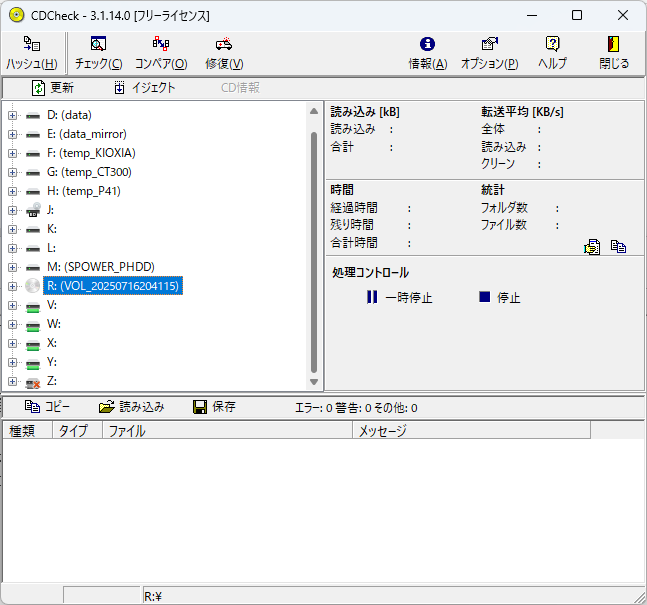Expand the D: (data) drive node
Image resolution: width=647 pixels, height=605 pixels.
pyautogui.click(x=13, y=115)
